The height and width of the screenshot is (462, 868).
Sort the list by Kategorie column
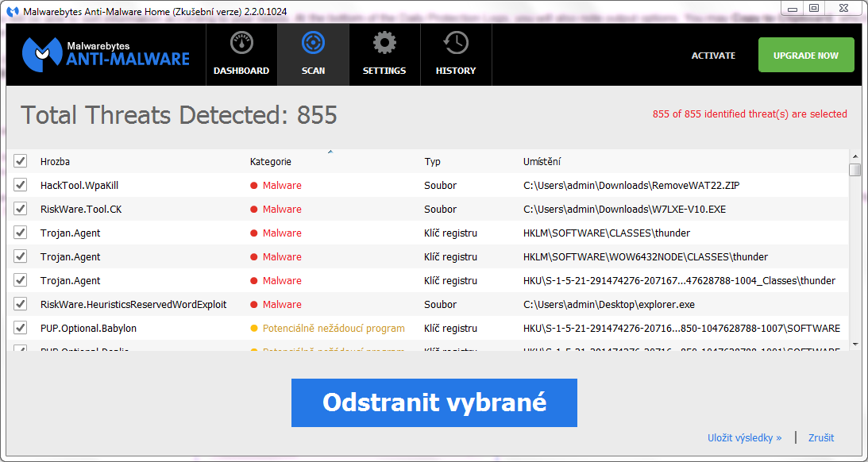tap(271, 162)
